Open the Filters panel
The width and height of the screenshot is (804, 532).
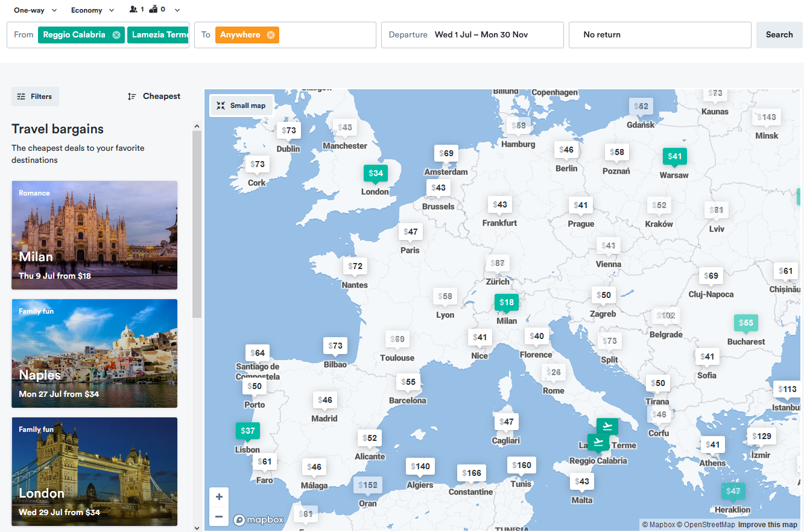(35, 97)
